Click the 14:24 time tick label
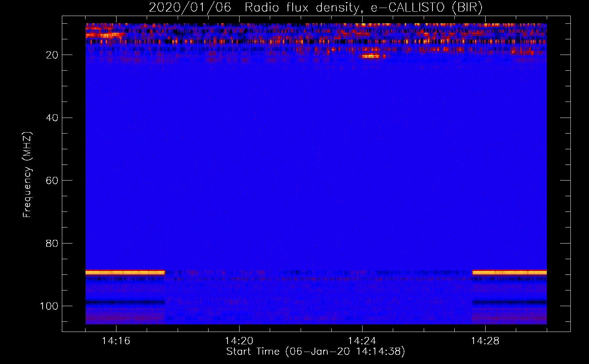Image resolution: width=589 pixels, height=364 pixels. (x=362, y=341)
